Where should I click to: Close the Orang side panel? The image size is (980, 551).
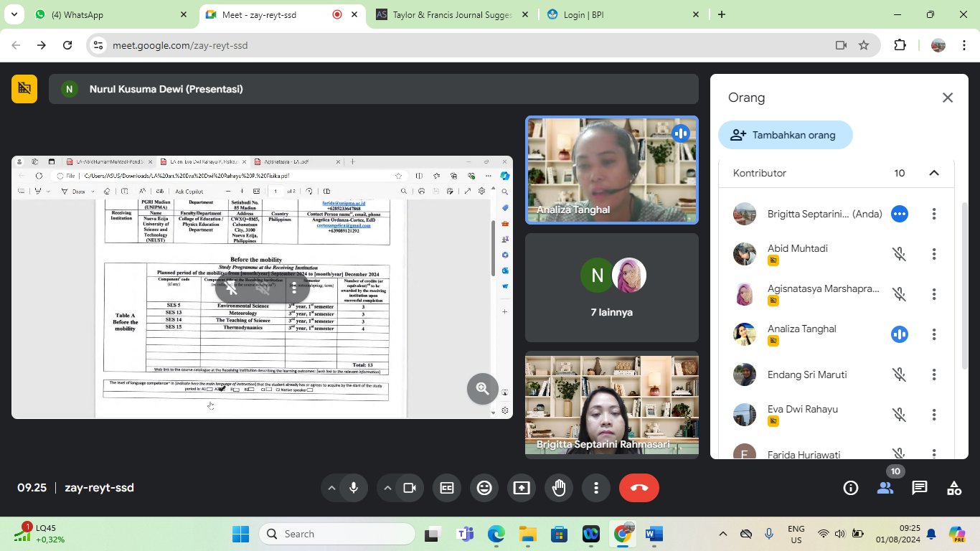pyautogui.click(x=948, y=98)
